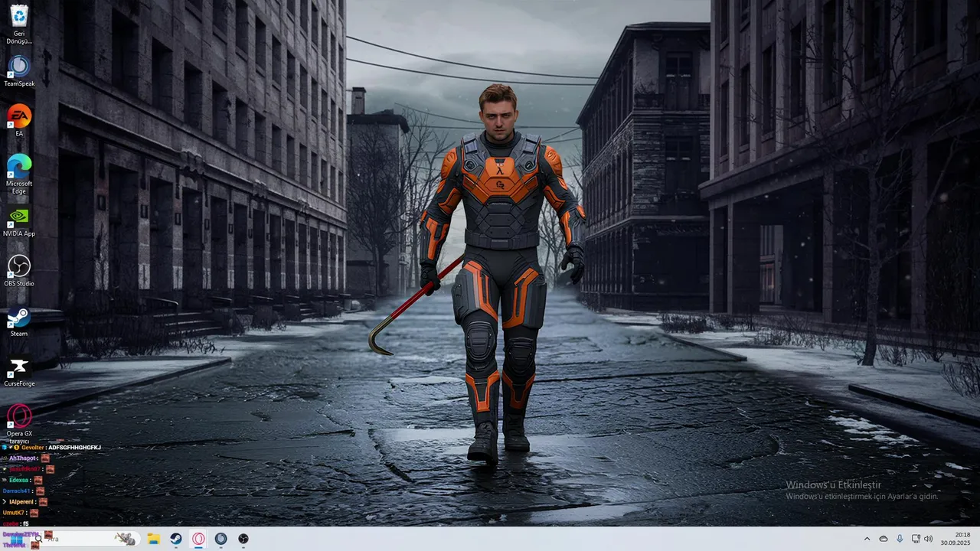Open the OneDrive cloud tray icon

(x=884, y=539)
